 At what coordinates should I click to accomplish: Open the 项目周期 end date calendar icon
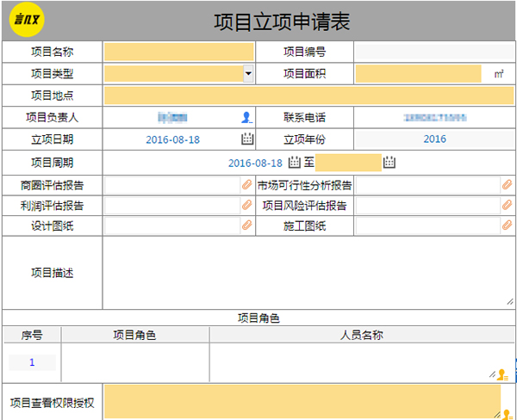(x=389, y=162)
